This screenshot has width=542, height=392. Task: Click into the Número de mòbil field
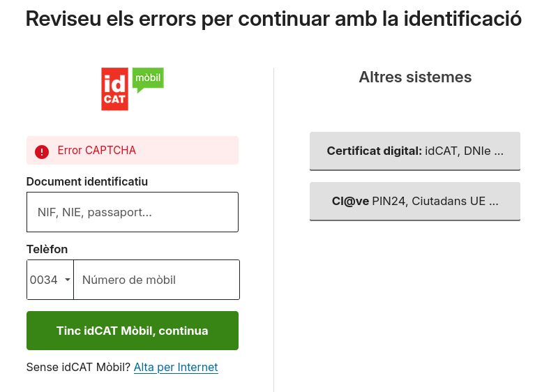[x=156, y=280]
